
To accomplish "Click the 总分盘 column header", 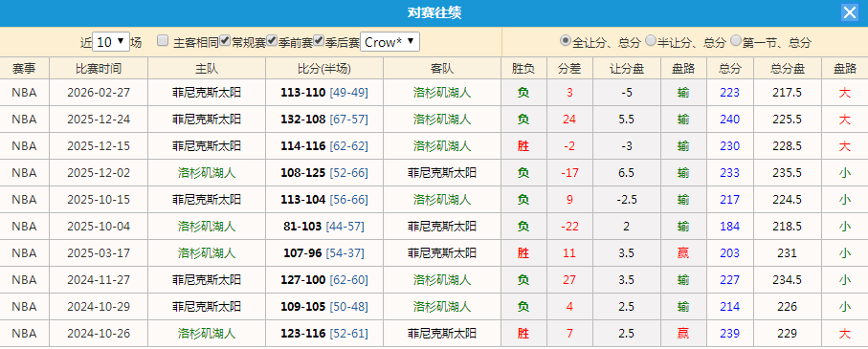I will click(788, 69).
